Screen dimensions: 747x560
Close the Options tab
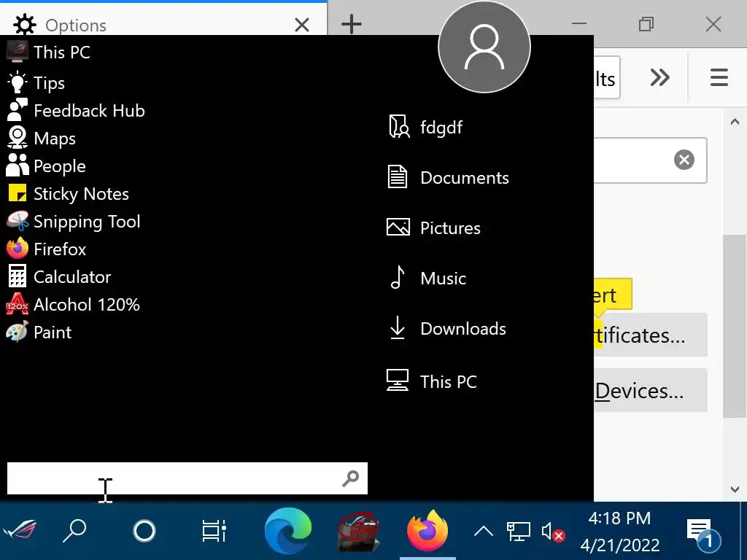[x=301, y=25]
